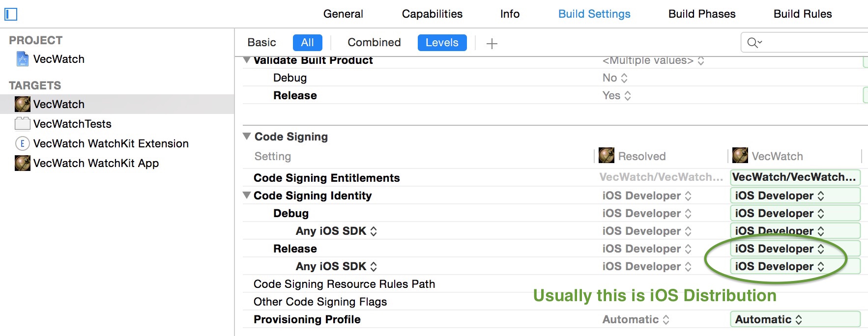This screenshot has height=336, width=868.
Task: Open VecWatch-level Release identity popup
Action: point(795,249)
